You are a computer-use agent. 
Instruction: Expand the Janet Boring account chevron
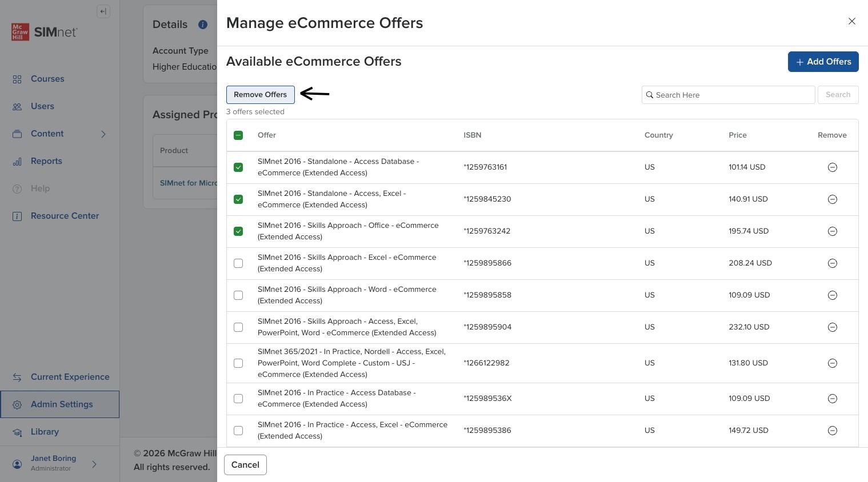coord(94,464)
